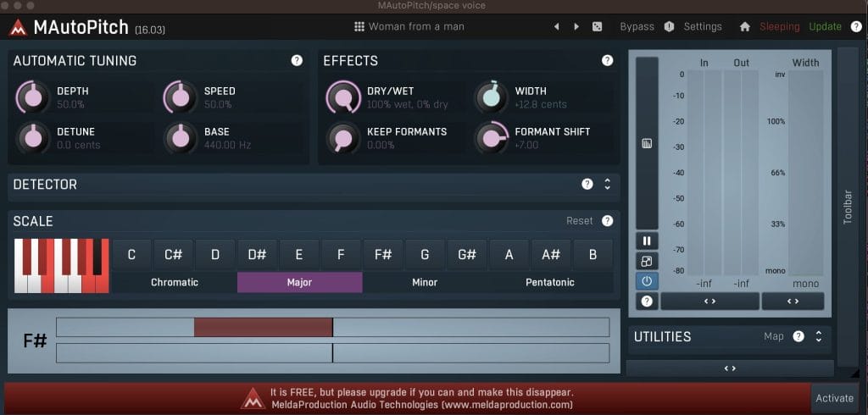Click the home icon in the header
Image resolution: width=868 pixels, height=415 pixels.
pyautogui.click(x=744, y=26)
